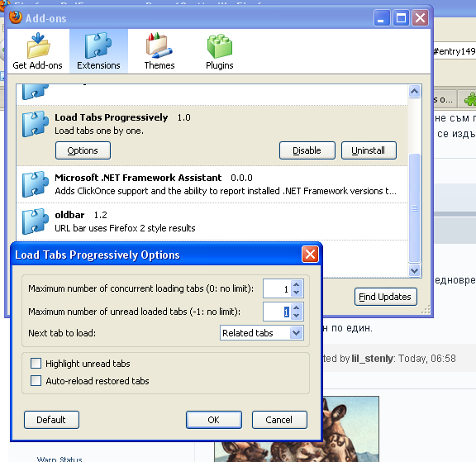Enable Highlight unread tabs checkbox
Viewport: 476px width, 462px height.
tap(36, 364)
